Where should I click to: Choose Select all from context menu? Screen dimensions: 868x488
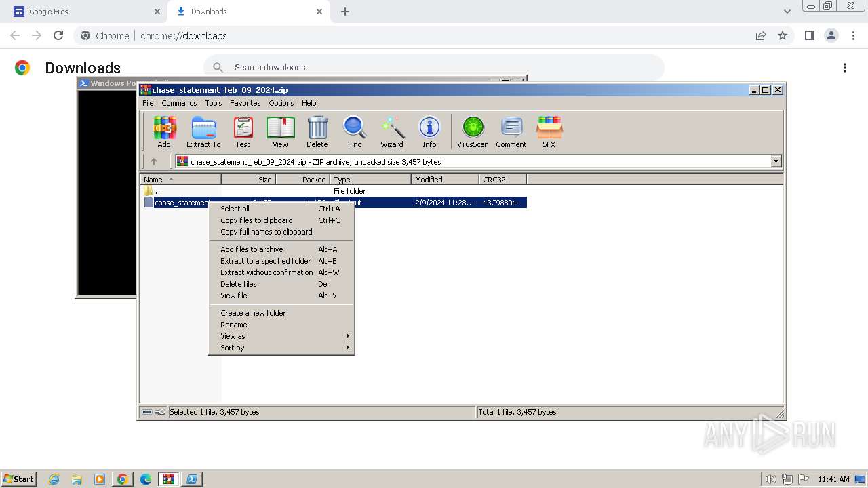(x=281, y=209)
